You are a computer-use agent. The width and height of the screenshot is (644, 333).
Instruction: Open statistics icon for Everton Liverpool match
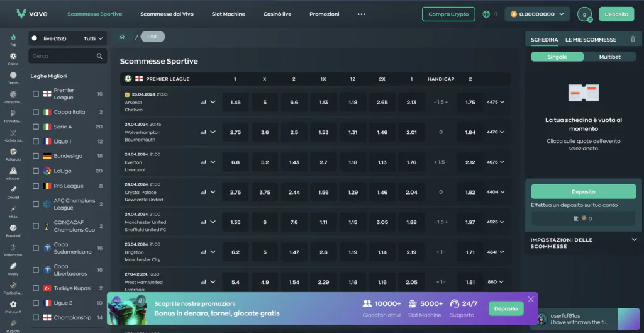203,162
